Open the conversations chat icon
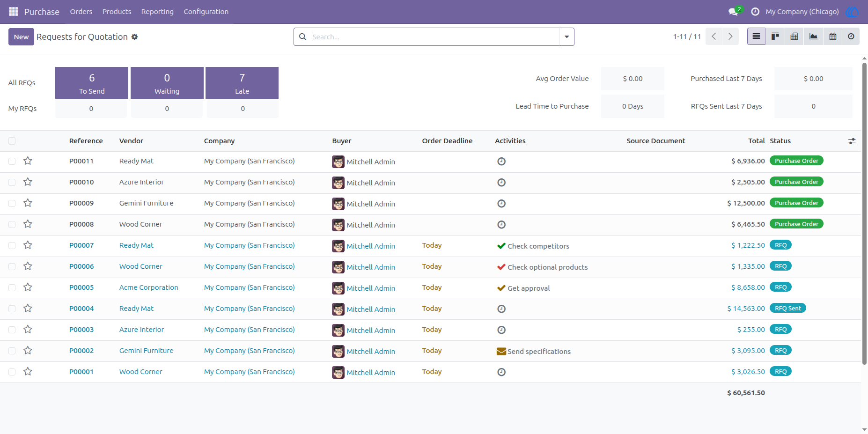The image size is (868, 434). pyautogui.click(x=733, y=12)
